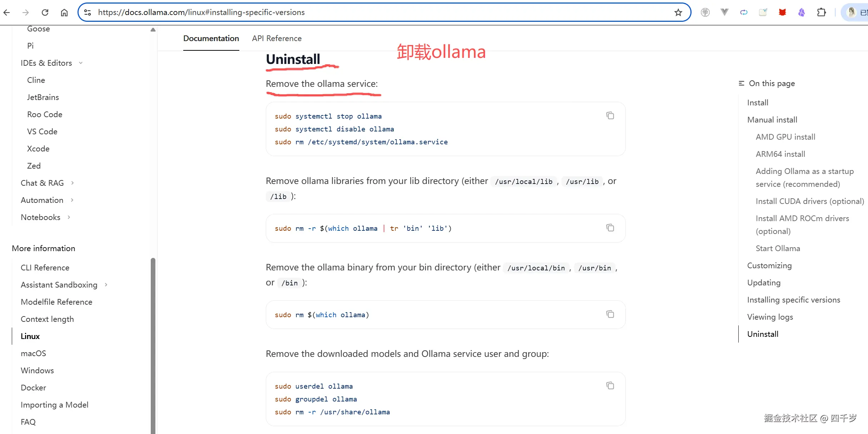Viewport: 868px width, 434px height.
Task: Collapse the IDEs & Editors section
Action: click(x=81, y=63)
